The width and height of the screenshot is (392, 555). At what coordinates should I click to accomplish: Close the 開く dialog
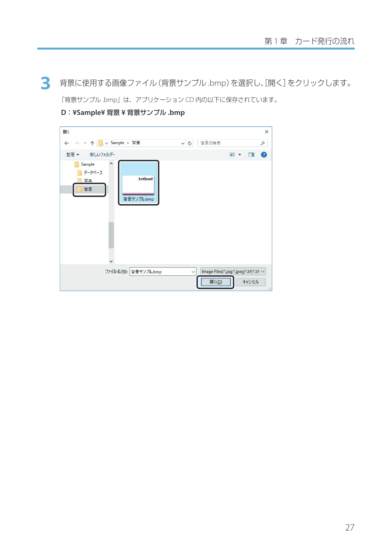267,132
